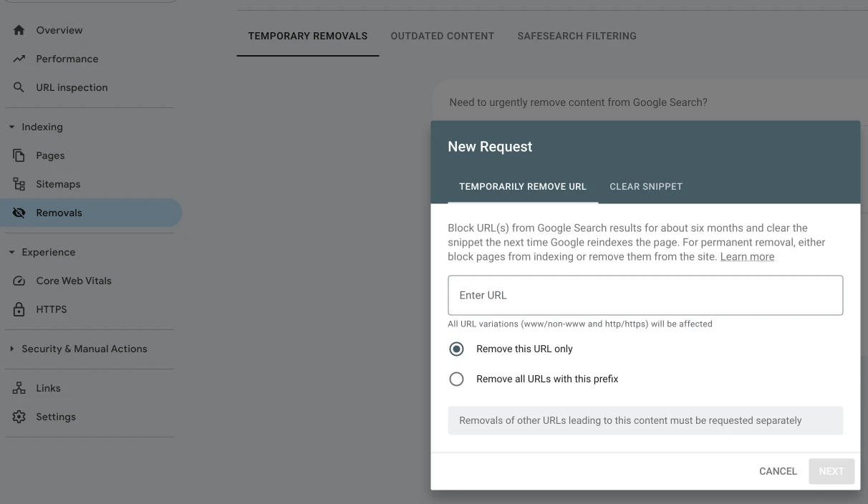Click the Performance trend-line icon

[x=19, y=59]
